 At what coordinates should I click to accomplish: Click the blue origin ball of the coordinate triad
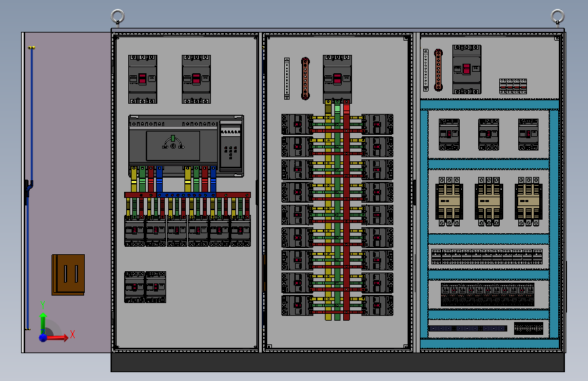pos(43,338)
